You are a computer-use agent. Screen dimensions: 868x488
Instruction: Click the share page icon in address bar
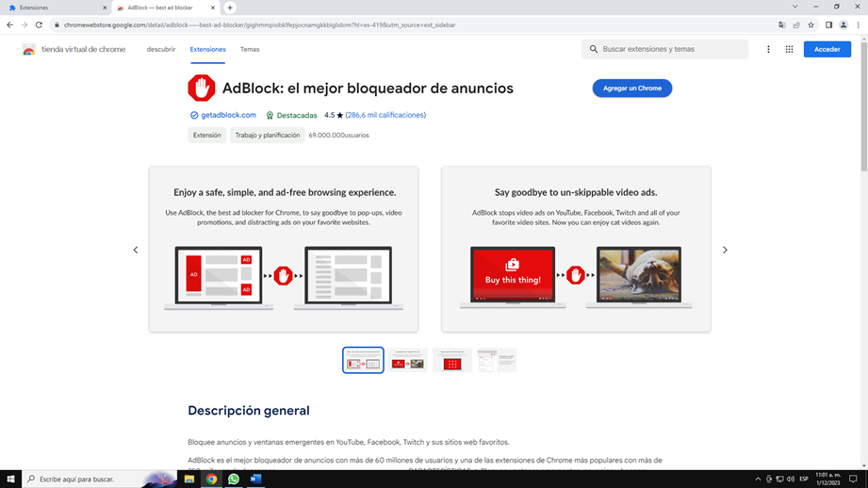coord(796,24)
